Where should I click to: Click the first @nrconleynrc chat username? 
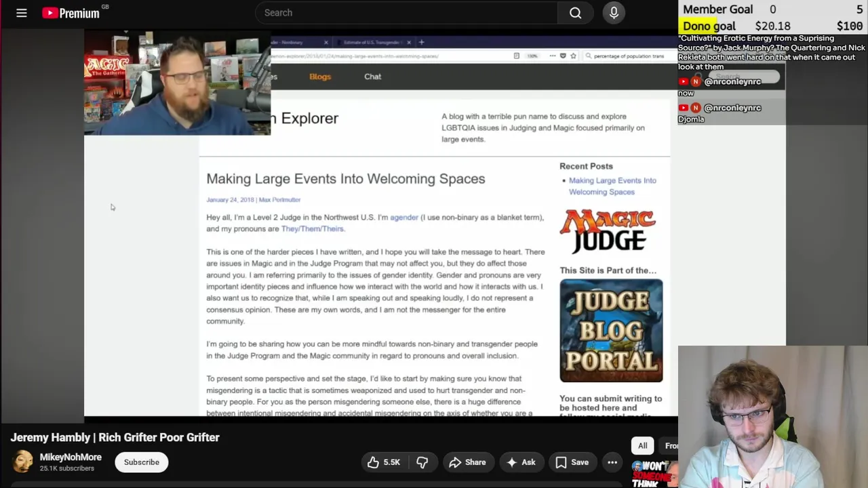point(732,81)
